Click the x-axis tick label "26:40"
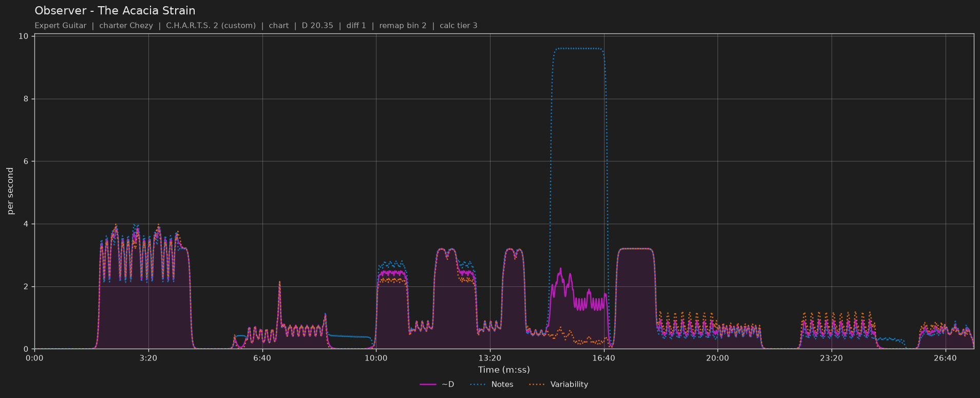The image size is (980, 398). pos(945,358)
